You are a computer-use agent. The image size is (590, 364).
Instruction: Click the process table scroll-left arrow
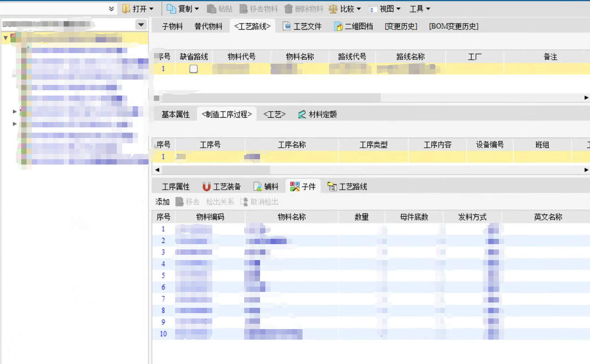(x=157, y=170)
